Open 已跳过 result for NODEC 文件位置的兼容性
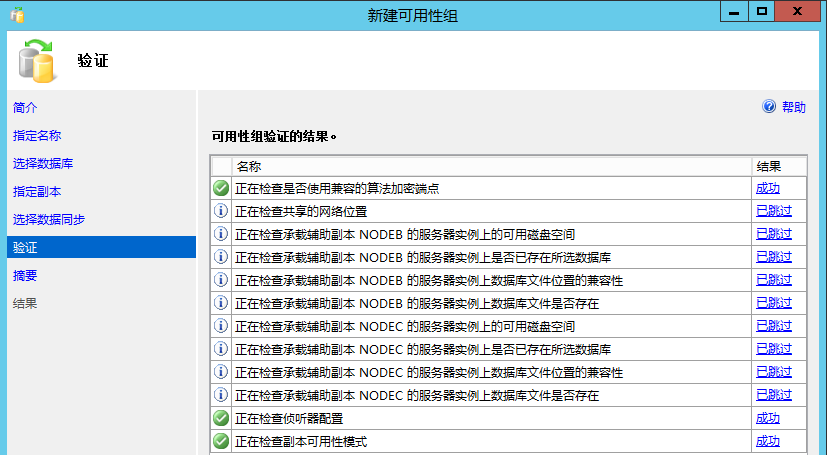The height and width of the screenshot is (455, 827). pos(774,372)
